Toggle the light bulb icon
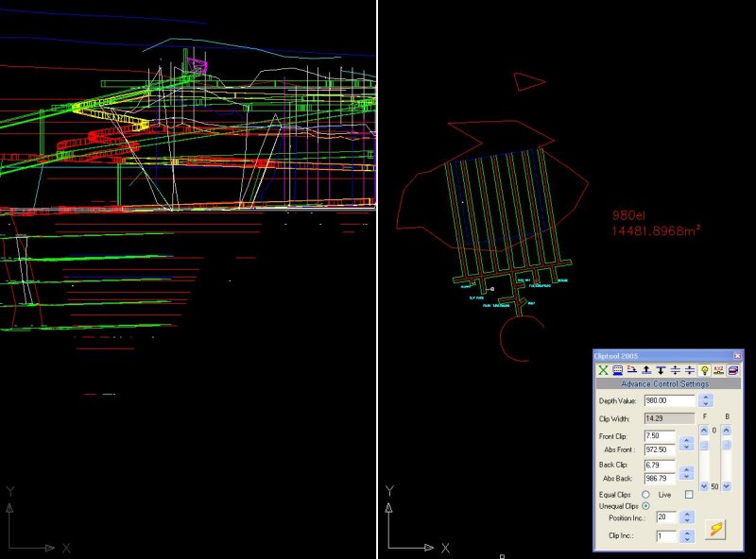Viewport: 756px width, 559px height. tap(704, 370)
